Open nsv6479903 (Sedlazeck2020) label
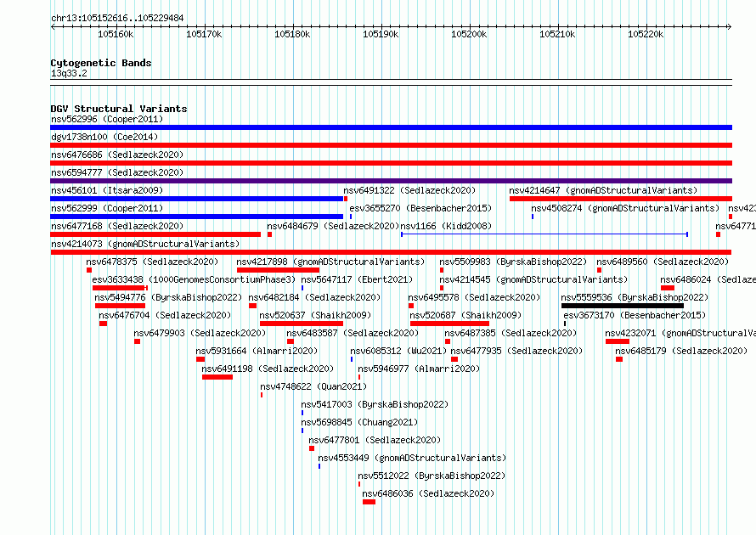 [x=200, y=333]
